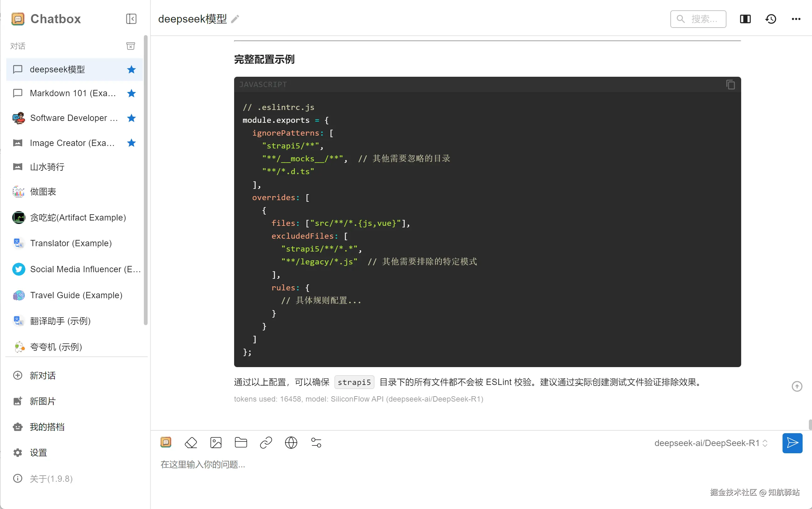Open 设置 settings
This screenshot has height=509, width=812.
point(38,453)
